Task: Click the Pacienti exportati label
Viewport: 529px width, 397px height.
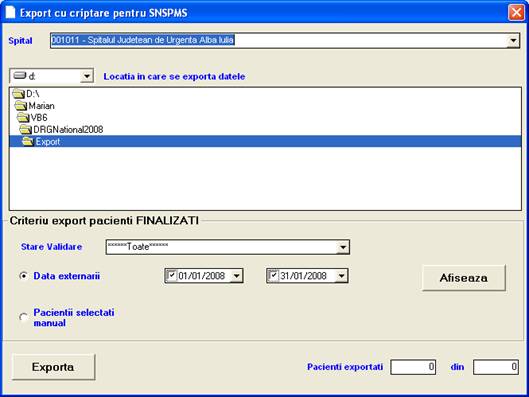Action: [x=345, y=367]
